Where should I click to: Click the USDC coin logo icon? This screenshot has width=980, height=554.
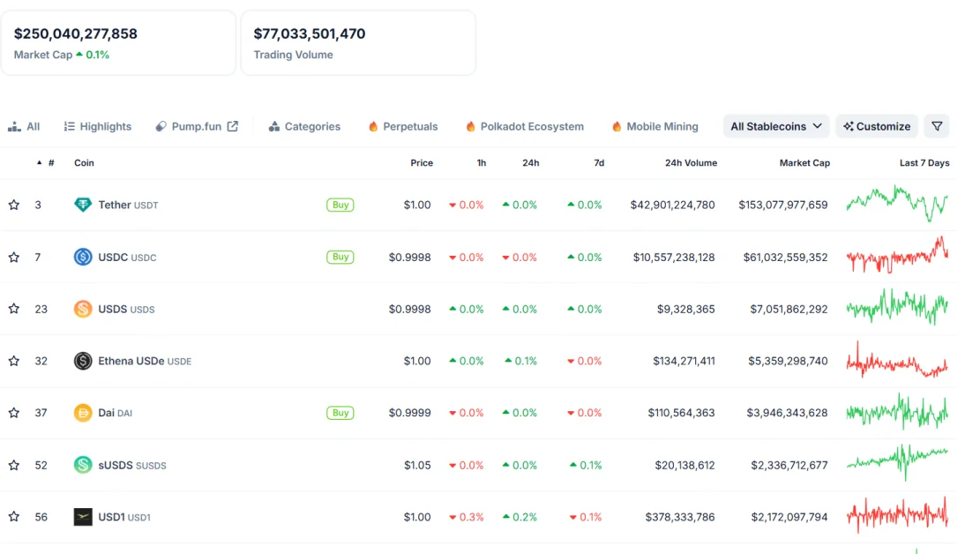click(x=83, y=258)
